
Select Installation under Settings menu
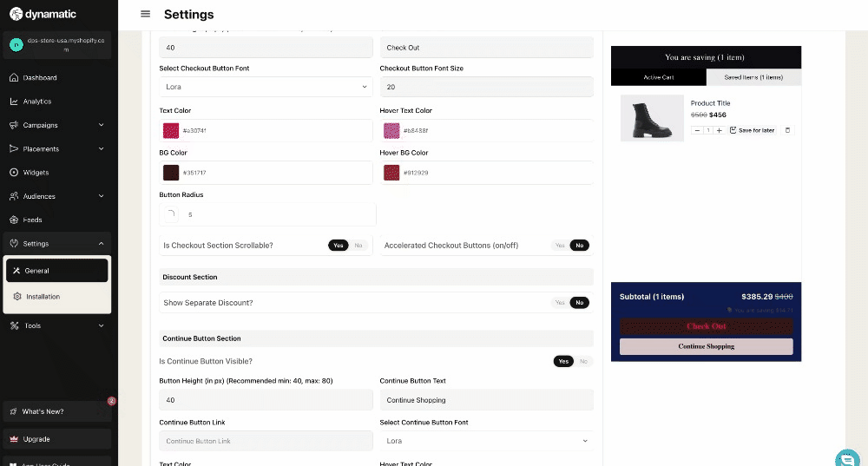click(43, 297)
